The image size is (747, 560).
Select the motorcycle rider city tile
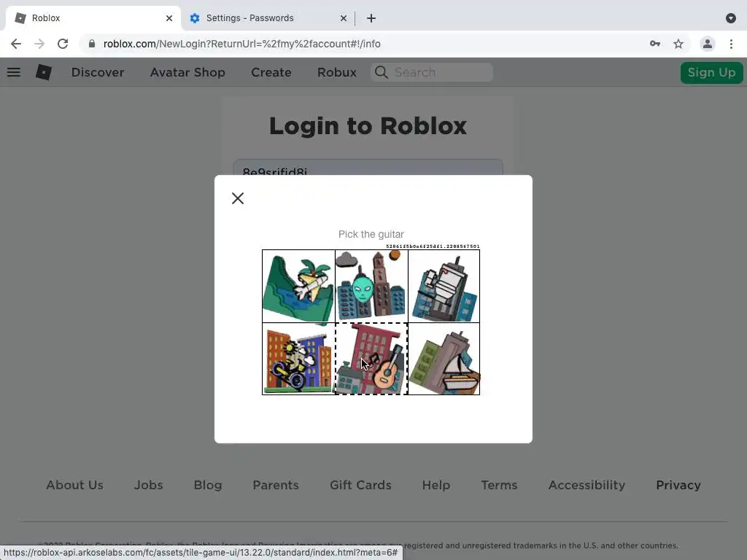tap(298, 359)
